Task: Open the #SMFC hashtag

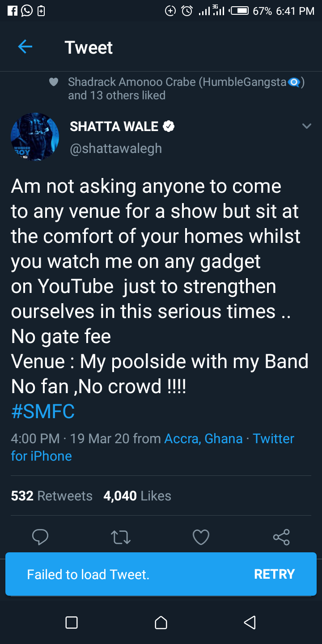Action: (43, 412)
